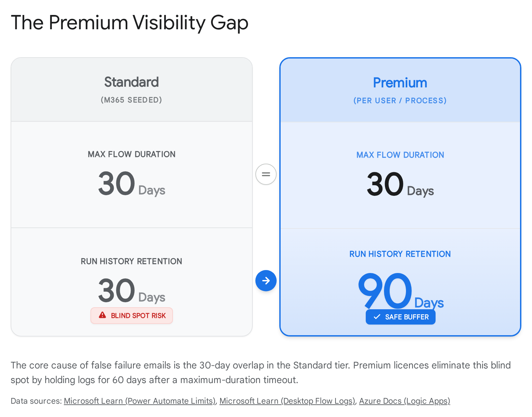This screenshot has width=532, height=417.
Task: Click the Premium Max Flow Duration label
Action: tap(400, 155)
